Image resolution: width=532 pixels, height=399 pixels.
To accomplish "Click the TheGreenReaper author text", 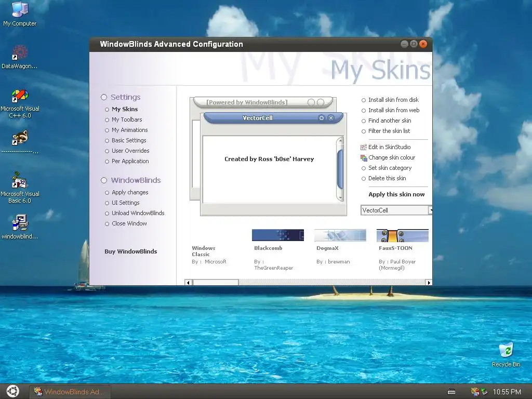I will pos(273,268).
